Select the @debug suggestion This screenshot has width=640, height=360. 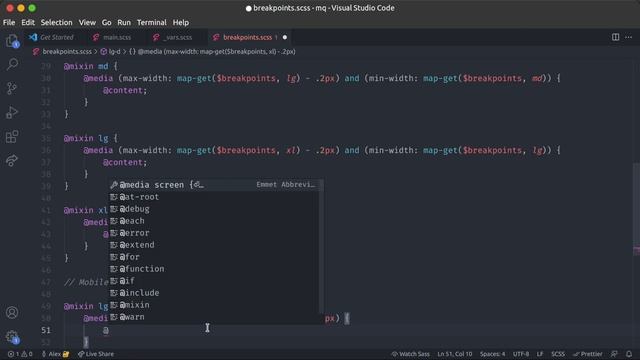pos(215,209)
